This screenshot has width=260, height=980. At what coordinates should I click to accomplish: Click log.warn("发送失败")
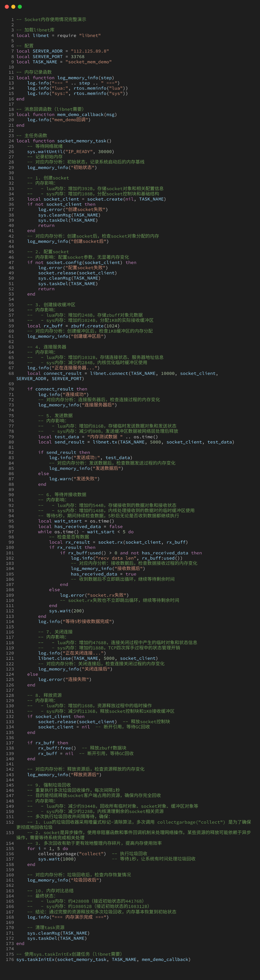[x=74, y=479]
